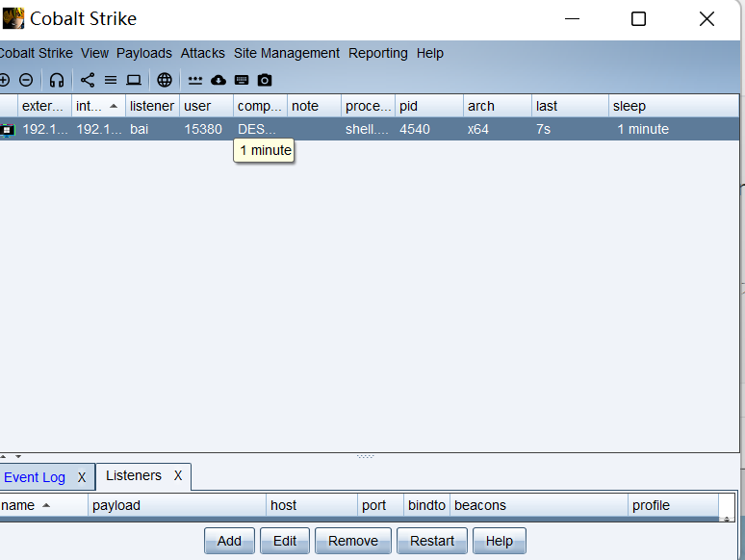Select the 'DES...' computer cell

[x=260, y=129]
